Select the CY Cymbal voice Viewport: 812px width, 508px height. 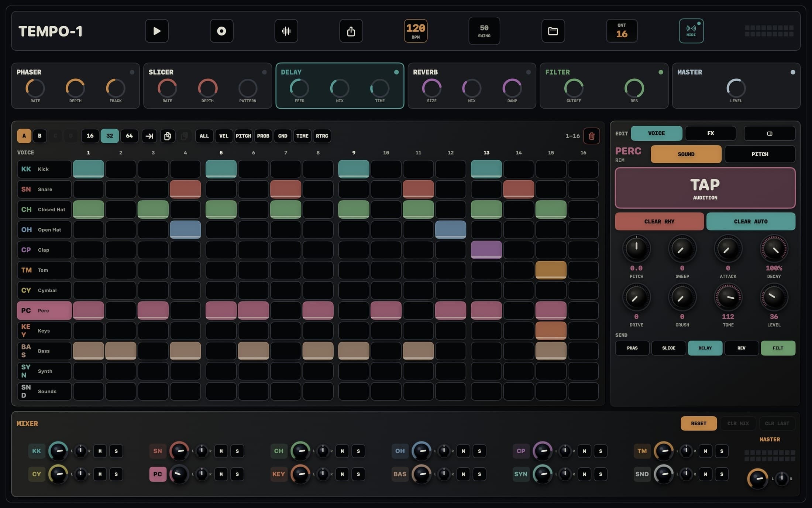[x=44, y=290]
